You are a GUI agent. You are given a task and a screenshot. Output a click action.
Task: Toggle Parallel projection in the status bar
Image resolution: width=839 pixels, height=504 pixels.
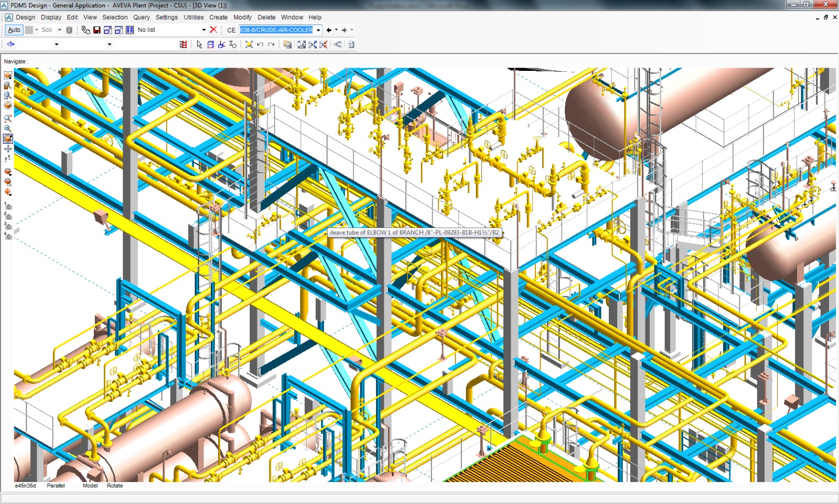point(55,486)
